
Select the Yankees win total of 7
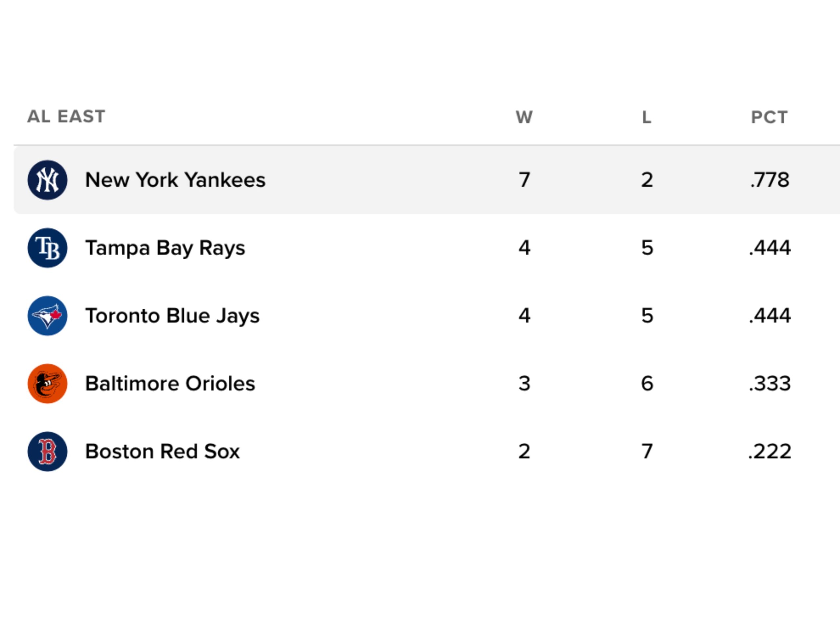click(524, 180)
